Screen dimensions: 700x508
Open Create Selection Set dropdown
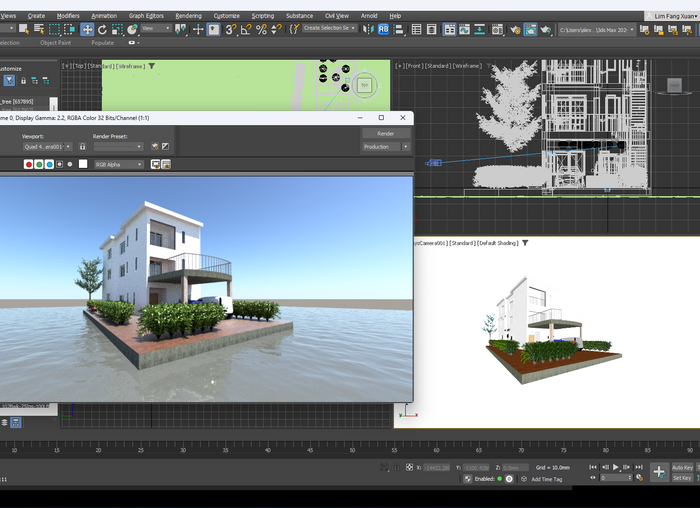(x=329, y=28)
